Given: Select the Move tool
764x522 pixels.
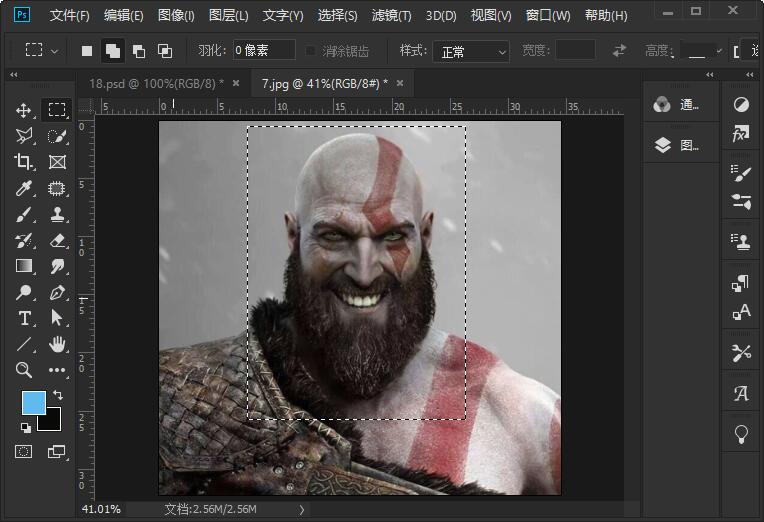Looking at the screenshot, I should [x=23, y=110].
